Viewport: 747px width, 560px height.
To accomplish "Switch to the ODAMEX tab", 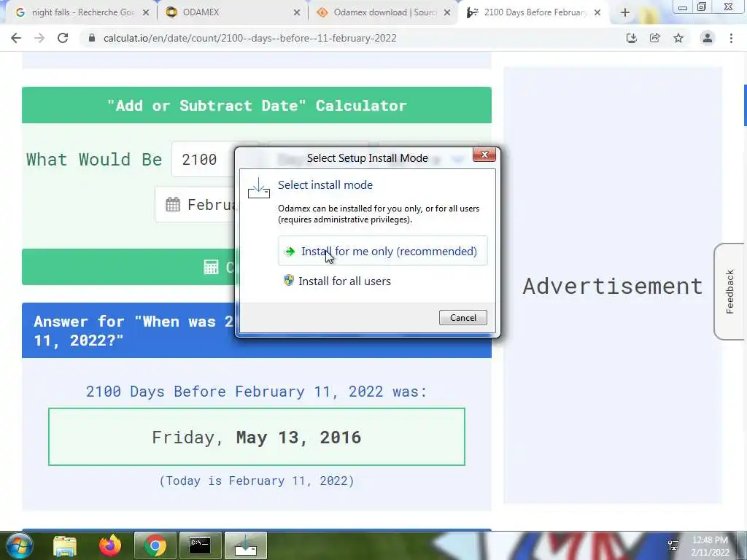I will pyautogui.click(x=231, y=12).
